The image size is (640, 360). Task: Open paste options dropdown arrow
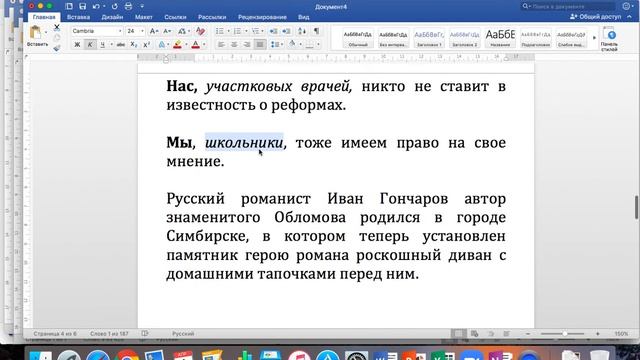[x=45, y=32]
